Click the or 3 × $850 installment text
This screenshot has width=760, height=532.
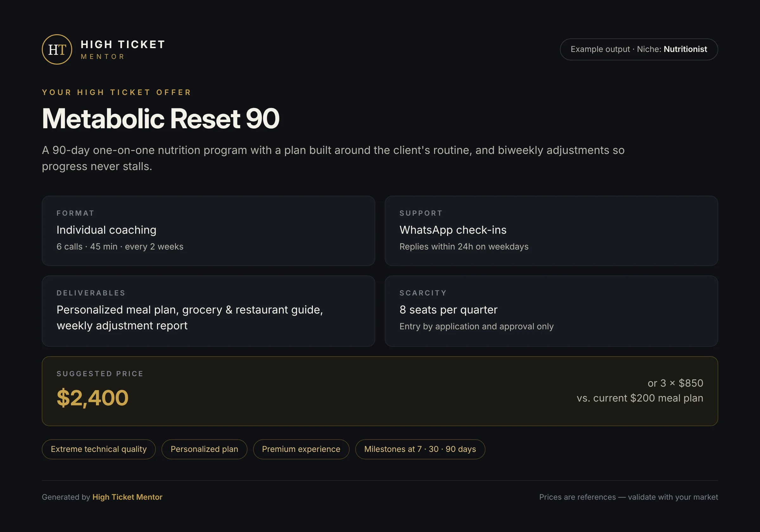coord(675,383)
